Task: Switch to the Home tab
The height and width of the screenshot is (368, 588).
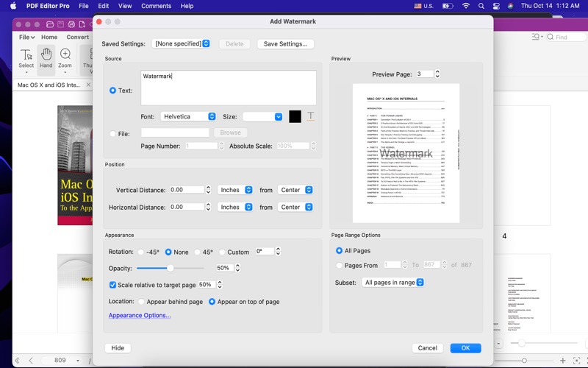Action: click(x=49, y=38)
